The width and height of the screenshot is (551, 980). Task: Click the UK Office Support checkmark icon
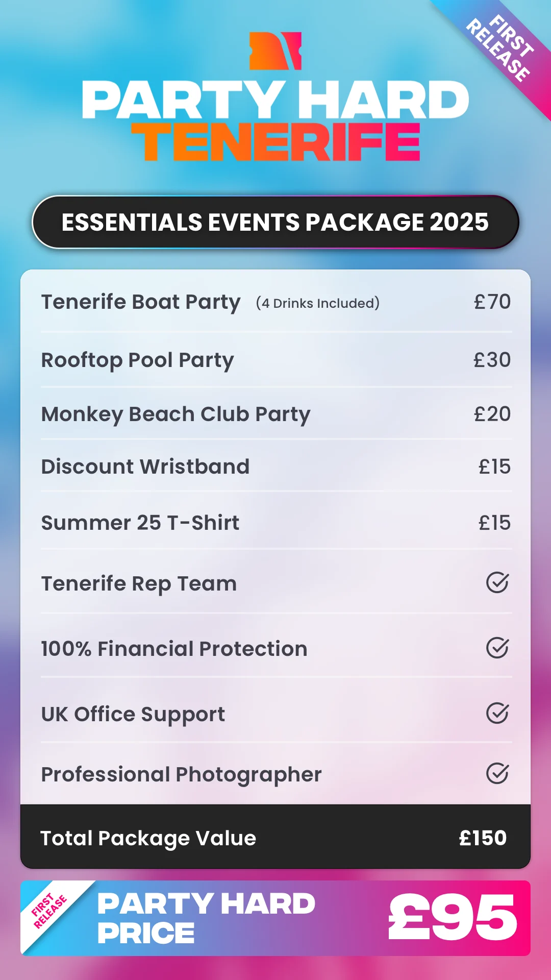tap(497, 713)
